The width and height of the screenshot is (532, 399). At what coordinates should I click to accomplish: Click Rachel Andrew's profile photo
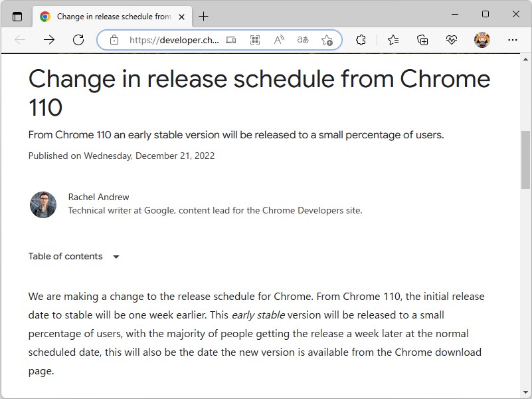pos(43,205)
